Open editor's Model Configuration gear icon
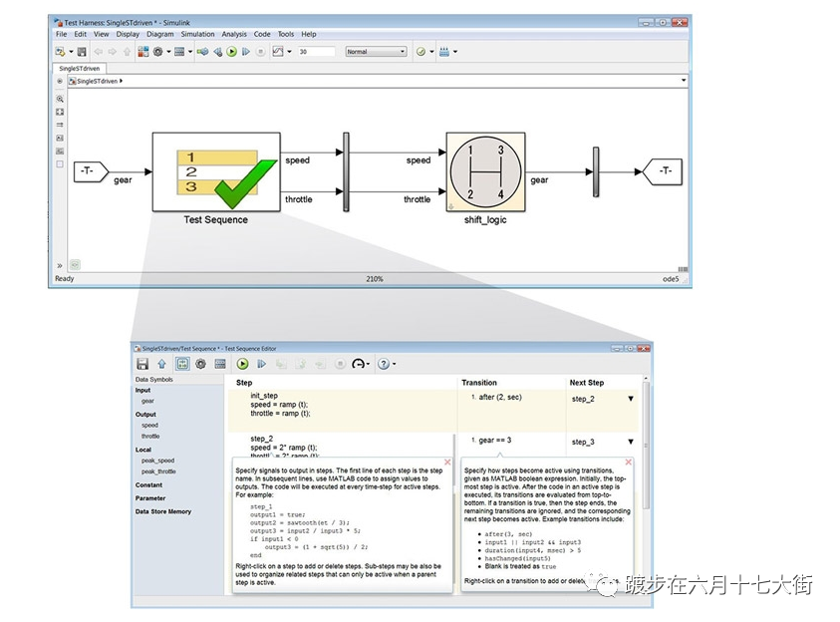Image resolution: width=840 pixels, height=622 pixels. 201,364
